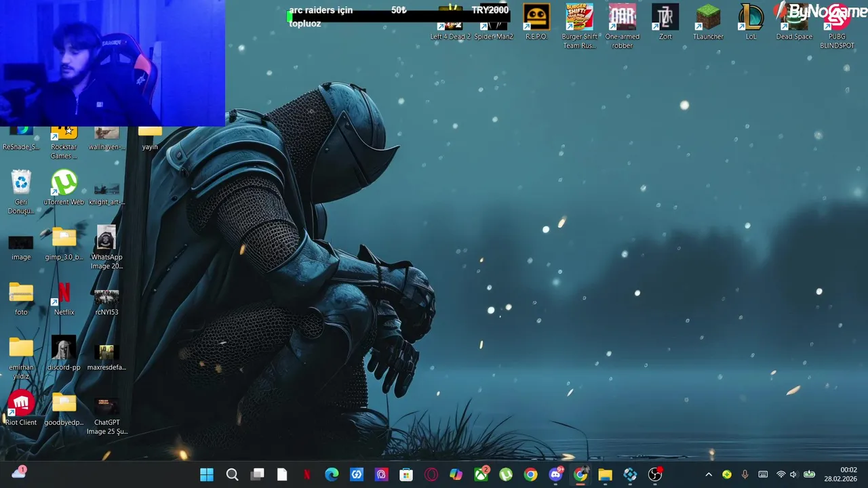Viewport: 868px width, 488px height.
Task: Open Discord from the taskbar
Action: 555,474
